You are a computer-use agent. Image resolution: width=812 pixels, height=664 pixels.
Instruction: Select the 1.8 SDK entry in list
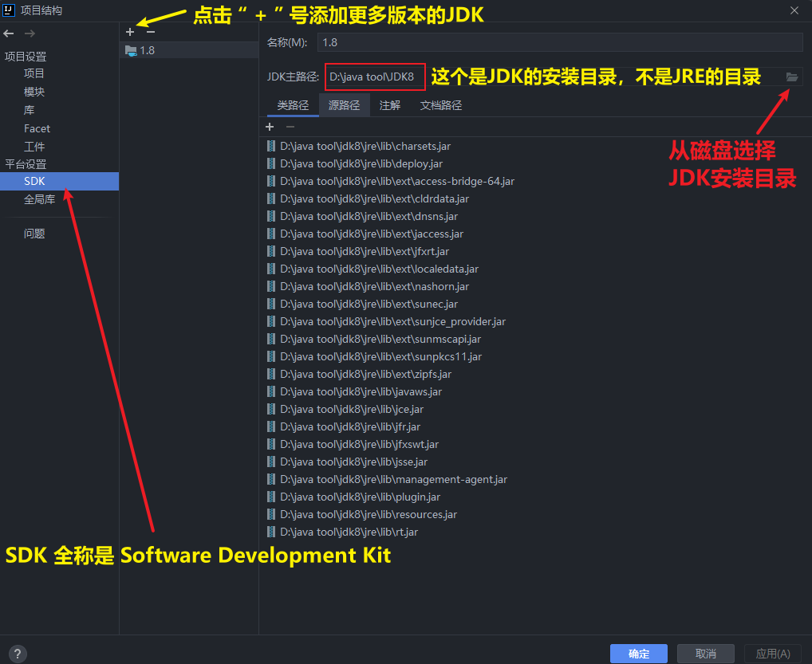(147, 50)
